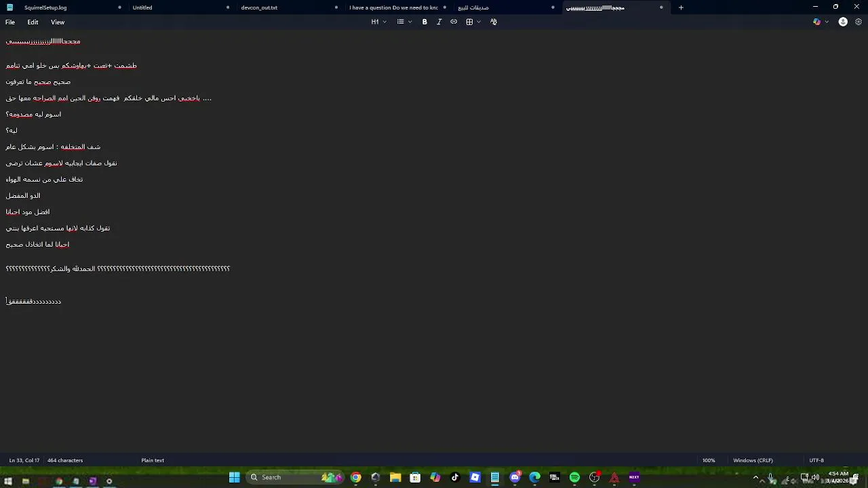Viewport: 868px width, 488px height.
Task: Open Google Chrome from taskbar
Action: click(356, 477)
